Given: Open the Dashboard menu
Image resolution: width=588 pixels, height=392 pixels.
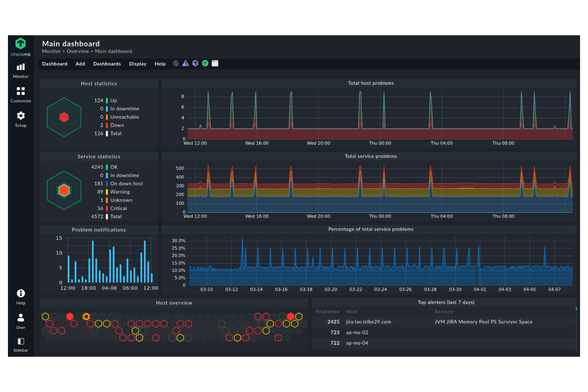Looking at the screenshot, I should pyautogui.click(x=54, y=64).
